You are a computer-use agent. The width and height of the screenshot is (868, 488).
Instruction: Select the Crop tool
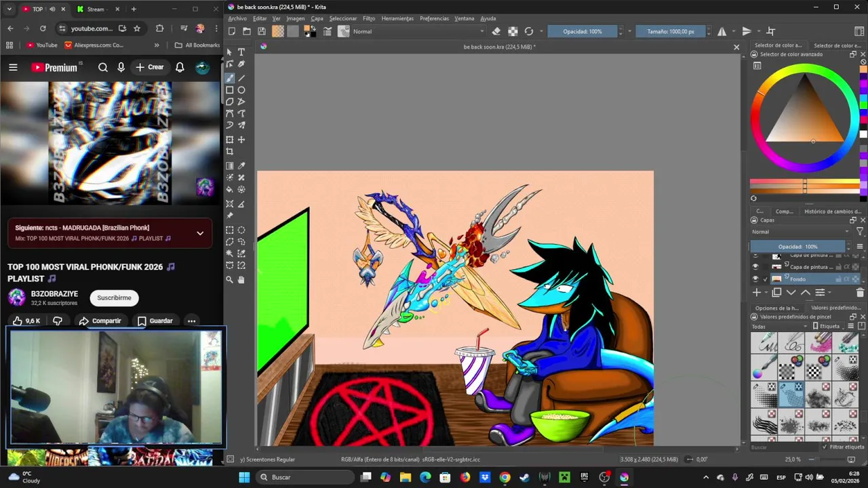[230, 152]
